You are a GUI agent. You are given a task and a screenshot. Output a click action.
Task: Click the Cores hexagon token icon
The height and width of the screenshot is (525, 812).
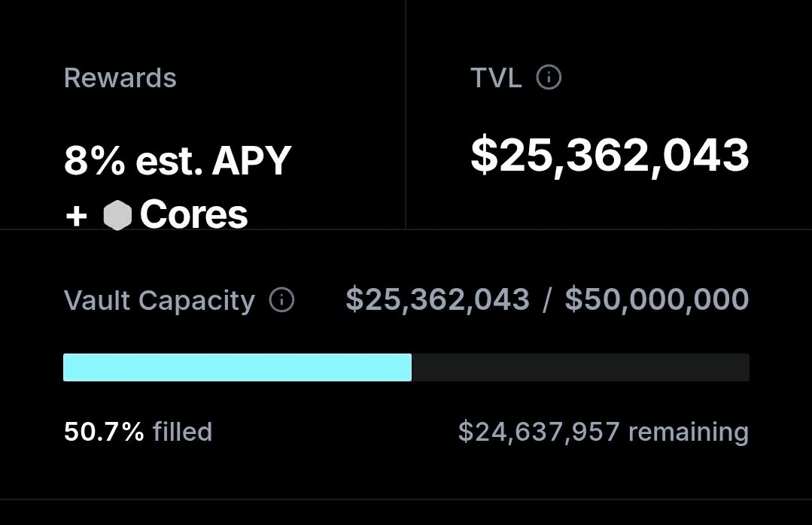[x=117, y=215]
